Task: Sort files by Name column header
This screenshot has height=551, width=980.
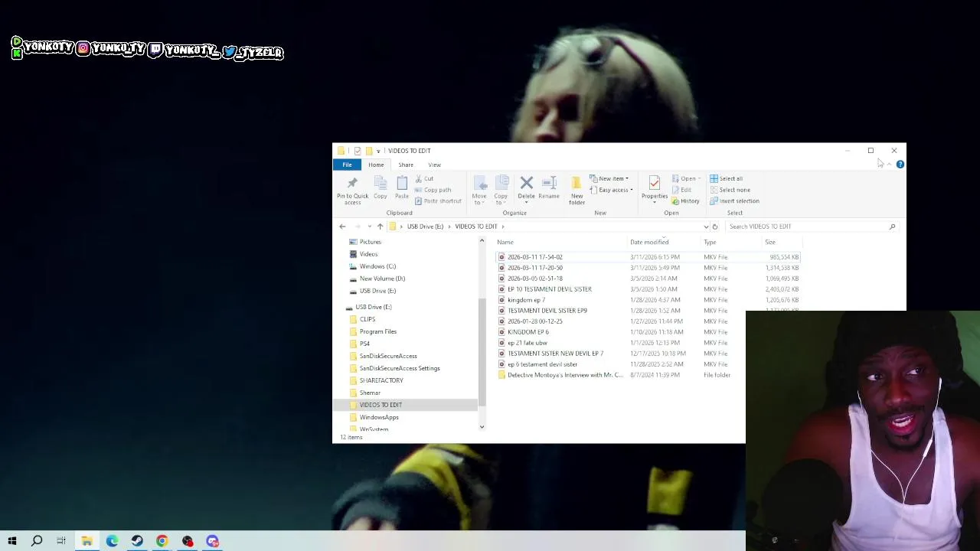Action: (x=505, y=243)
